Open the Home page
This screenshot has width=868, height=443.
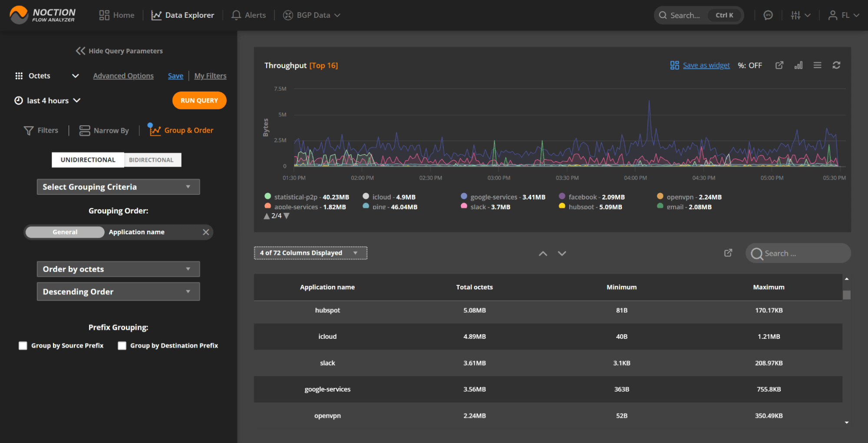(117, 15)
